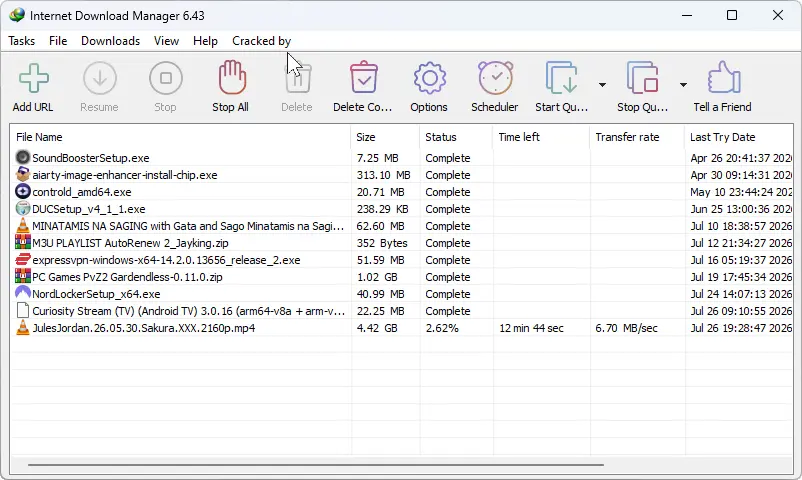Select the MINATAMIS NA SAGING file name
The image size is (802, 480).
click(x=188, y=226)
